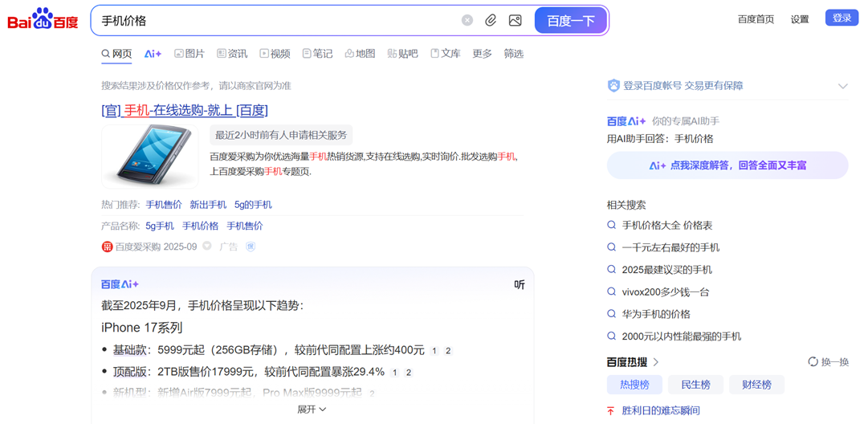Switch to the 地图 tab
This screenshot has height=424, width=868.
coord(360,54)
